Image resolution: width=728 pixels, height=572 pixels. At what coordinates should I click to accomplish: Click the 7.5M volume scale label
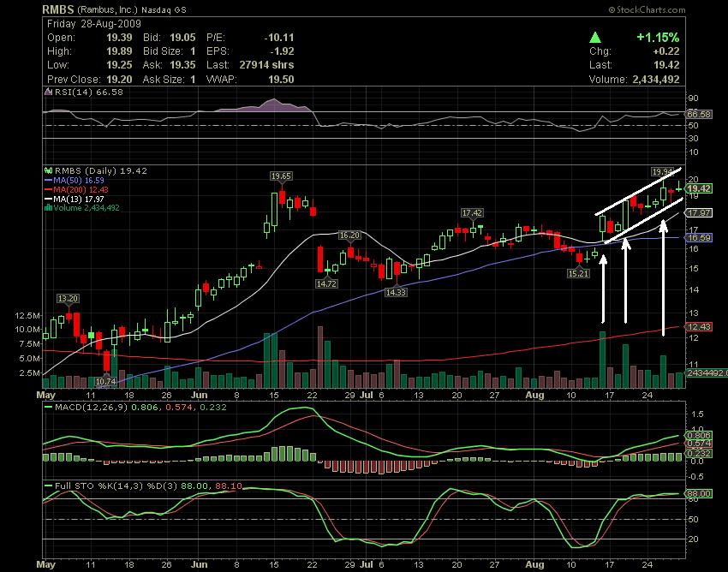(30, 344)
